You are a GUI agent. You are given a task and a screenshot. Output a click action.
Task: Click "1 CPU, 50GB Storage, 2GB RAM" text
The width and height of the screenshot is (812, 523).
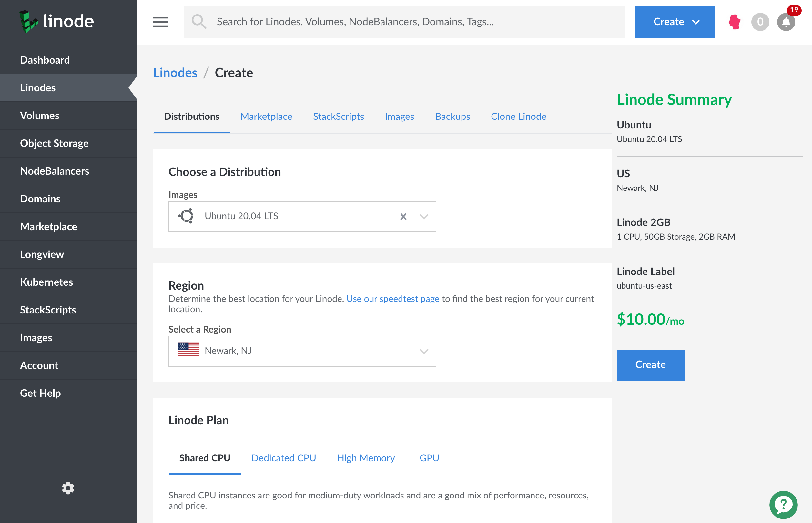point(675,237)
